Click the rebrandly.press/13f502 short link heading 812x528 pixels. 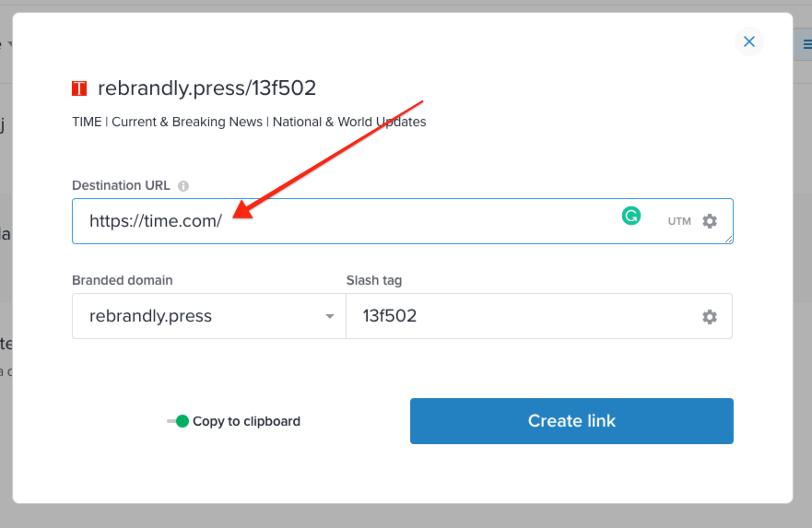click(x=206, y=88)
